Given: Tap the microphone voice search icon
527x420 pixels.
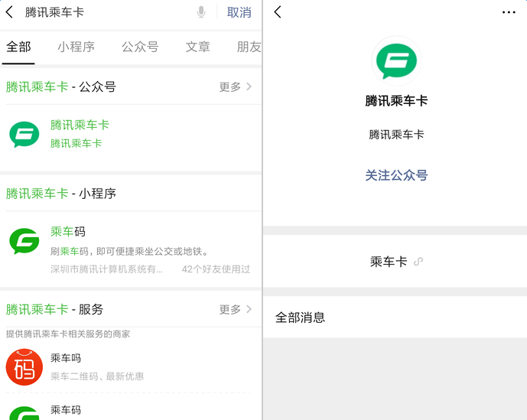Looking at the screenshot, I should coord(201,12).
